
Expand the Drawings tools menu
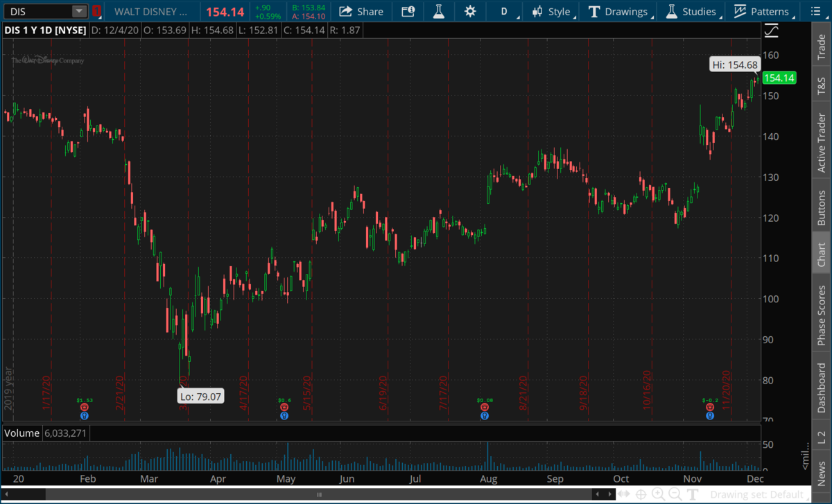tap(618, 11)
